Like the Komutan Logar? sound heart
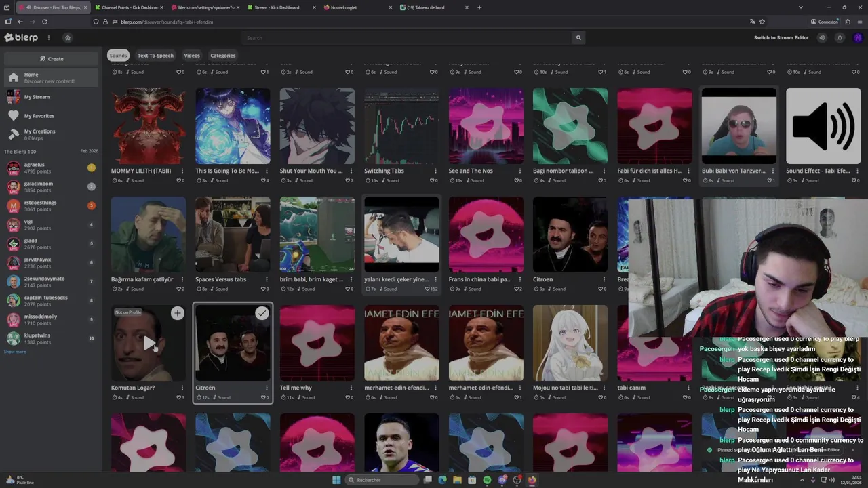This screenshot has width=868, height=488. pos(178,397)
